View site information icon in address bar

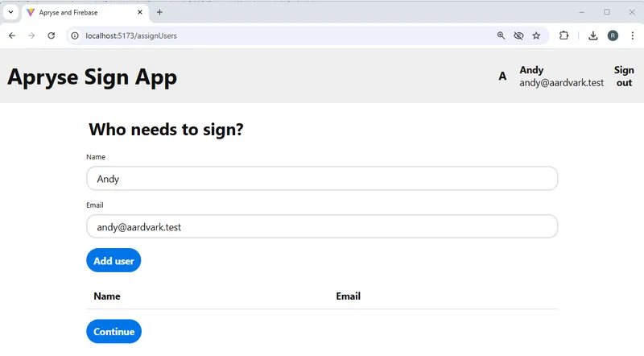coord(75,35)
